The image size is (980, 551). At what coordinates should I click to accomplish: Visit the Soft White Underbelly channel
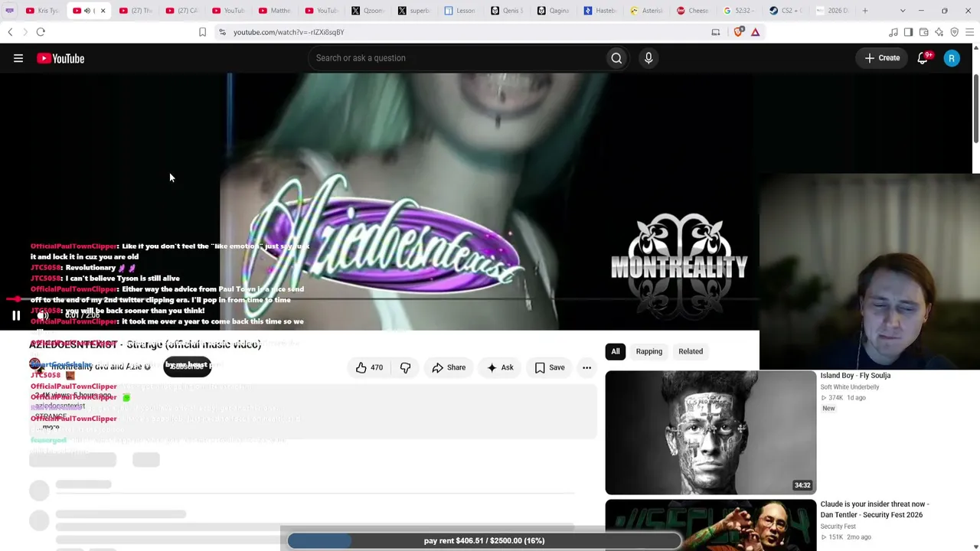pos(850,387)
